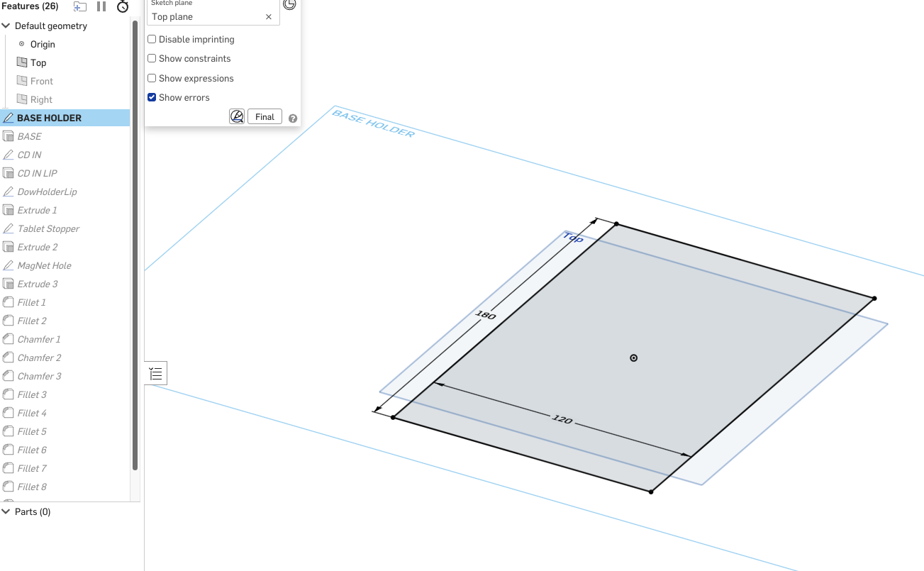
Task: Check the Show constraints option
Action: (152, 59)
